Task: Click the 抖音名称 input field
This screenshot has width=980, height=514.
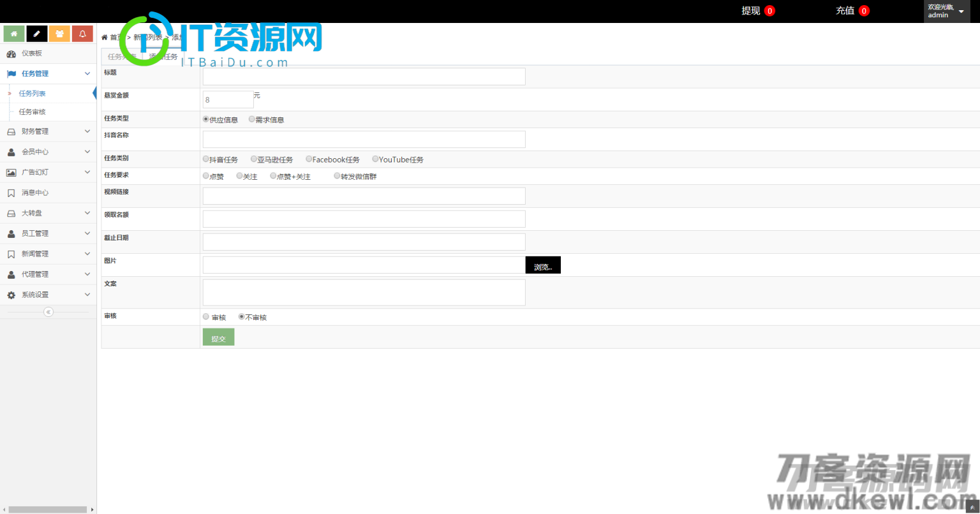Action: click(x=364, y=140)
